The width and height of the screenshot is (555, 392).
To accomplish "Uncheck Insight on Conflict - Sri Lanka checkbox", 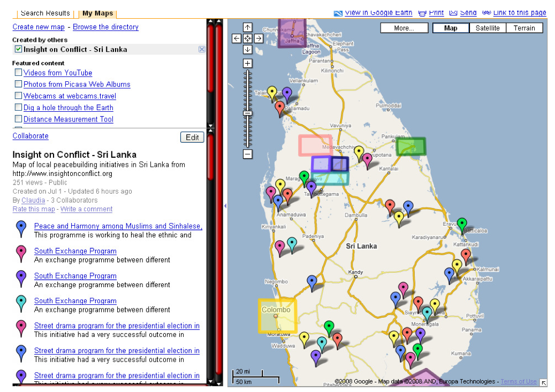I will click(x=19, y=49).
